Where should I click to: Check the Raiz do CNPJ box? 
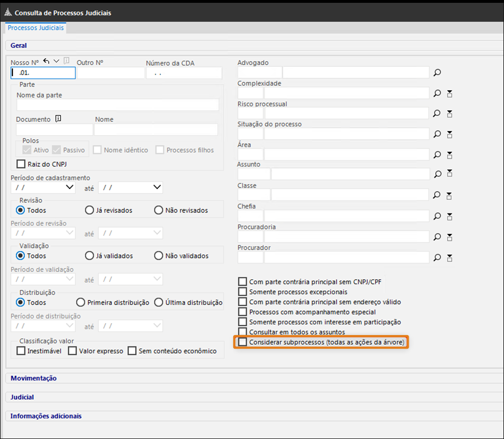tap(22, 164)
